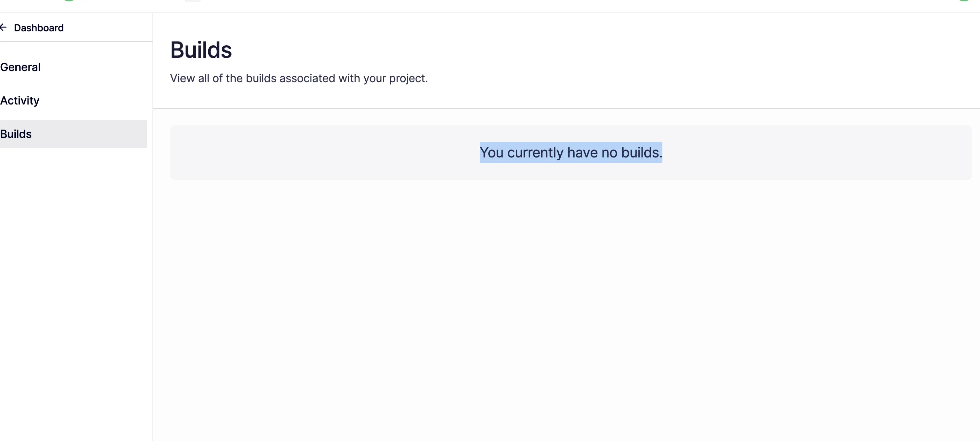Click the partially visible green circle at top right
The image size is (980, 441).
coord(964,0)
